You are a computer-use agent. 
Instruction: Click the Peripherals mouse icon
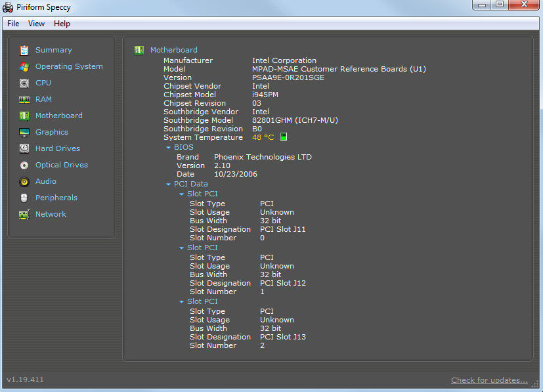[x=24, y=198]
